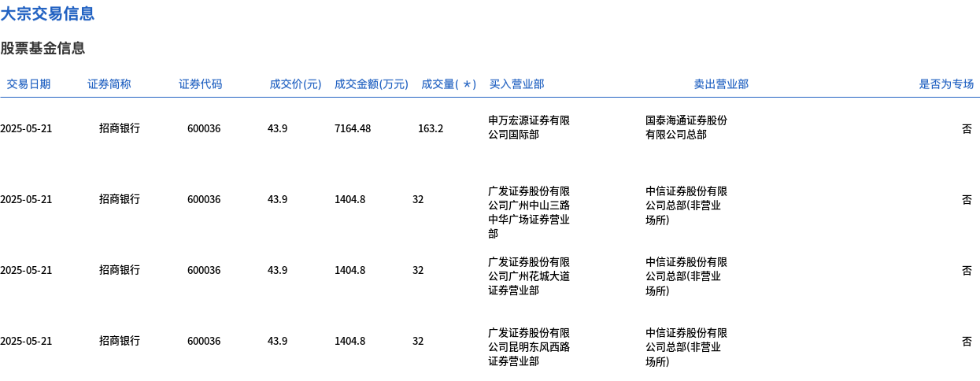Click seller 国泰海通证券股份有限公司总部

(x=686, y=128)
